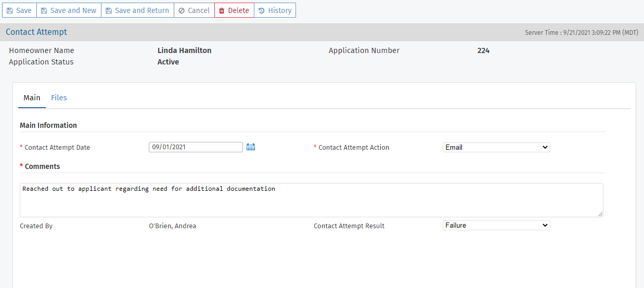
Task: Open the History log
Action: [275, 10]
